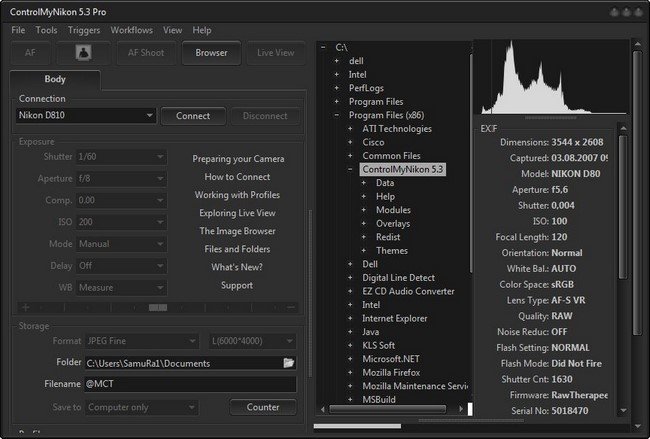Viewport: 650px width, 439px height.
Task: Click the AF Shoot button
Action: tap(146, 53)
